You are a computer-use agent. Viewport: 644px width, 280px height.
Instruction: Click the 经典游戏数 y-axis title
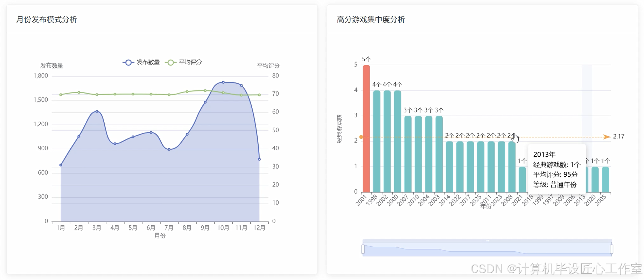coord(339,129)
